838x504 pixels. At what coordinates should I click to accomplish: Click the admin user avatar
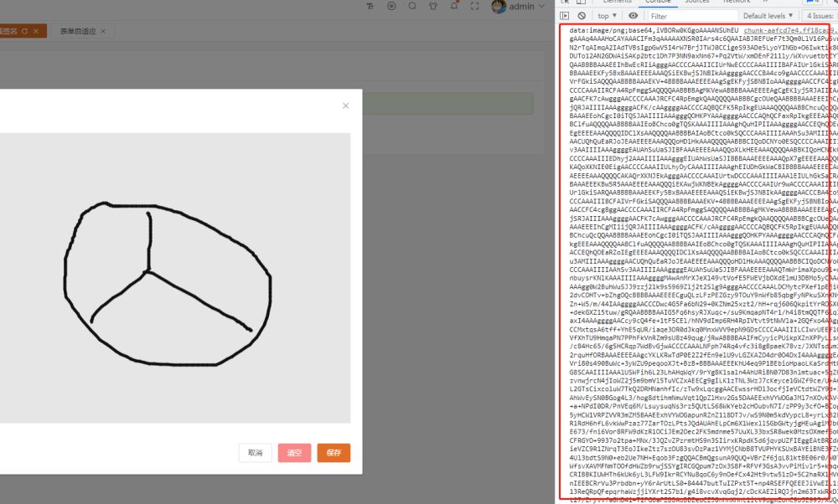[499, 6]
